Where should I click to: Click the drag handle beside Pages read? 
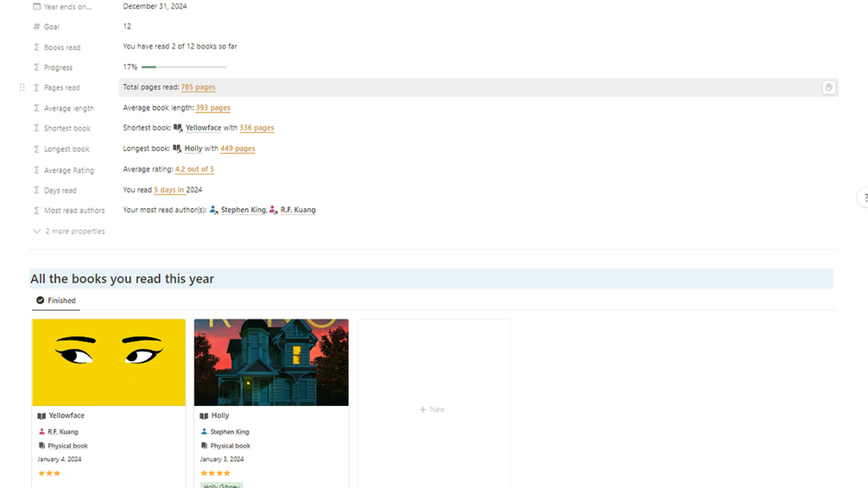pyautogui.click(x=22, y=87)
